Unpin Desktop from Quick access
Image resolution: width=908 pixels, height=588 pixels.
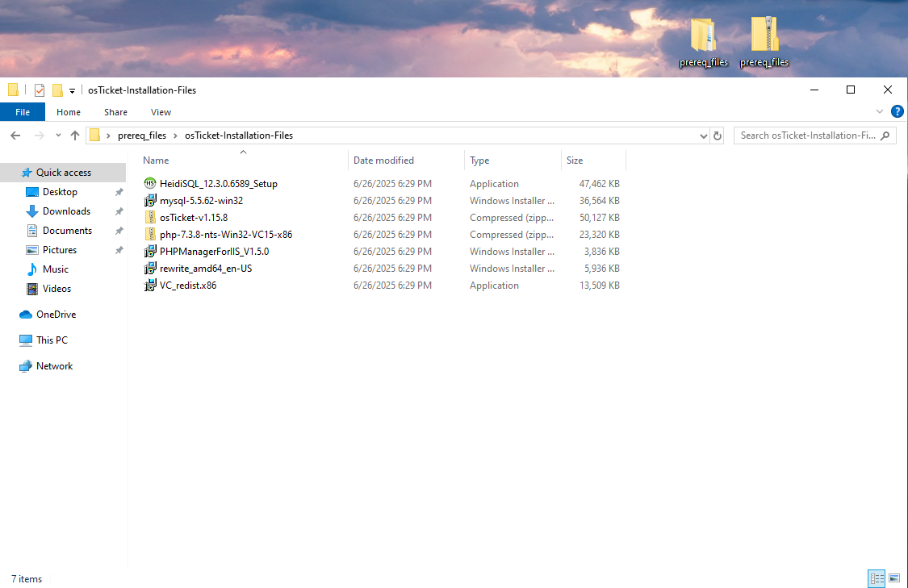119,192
